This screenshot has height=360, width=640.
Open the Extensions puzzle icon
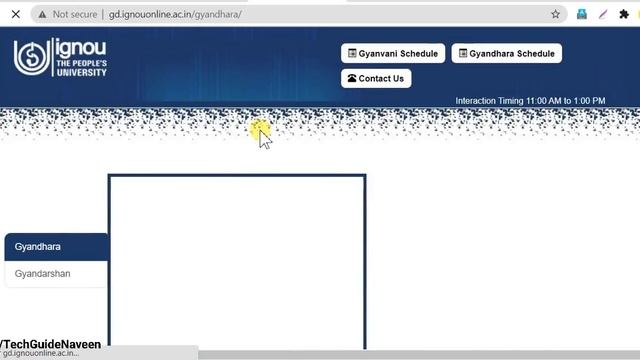pos(624,14)
